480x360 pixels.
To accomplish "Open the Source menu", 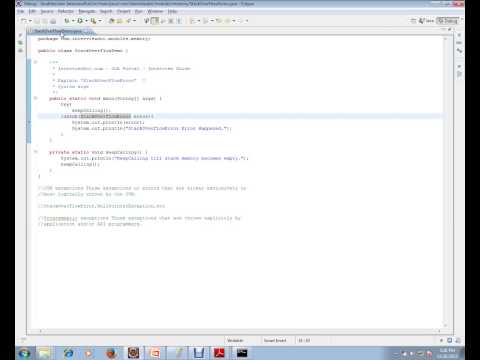I will click(47, 11).
